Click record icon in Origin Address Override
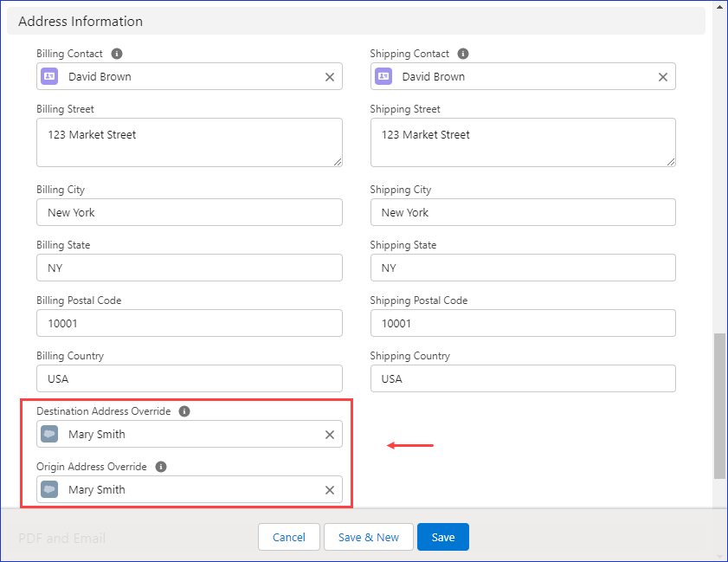 tap(49, 489)
